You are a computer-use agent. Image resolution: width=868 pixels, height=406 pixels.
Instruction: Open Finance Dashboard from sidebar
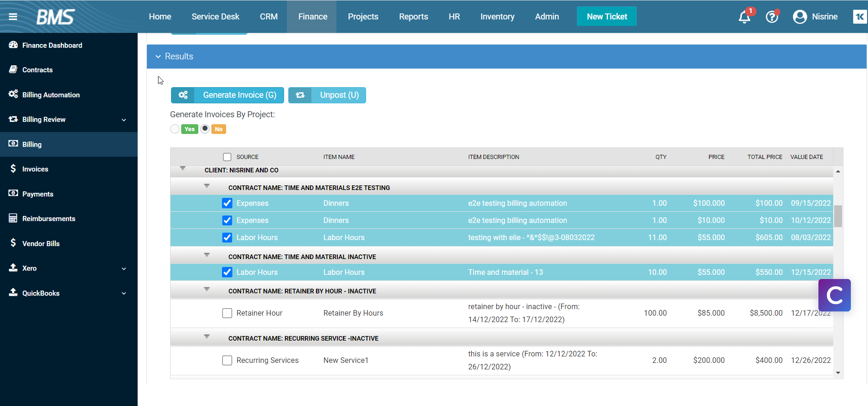click(52, 45)
